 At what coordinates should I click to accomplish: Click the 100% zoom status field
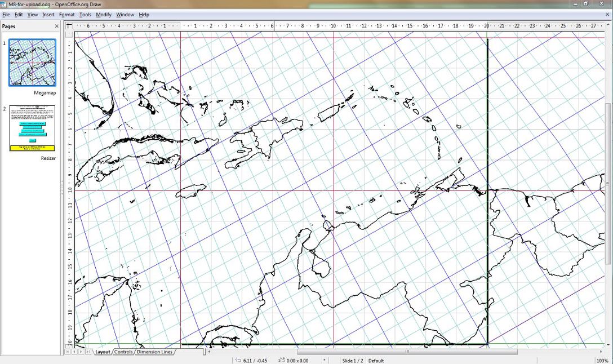(602, 361)
